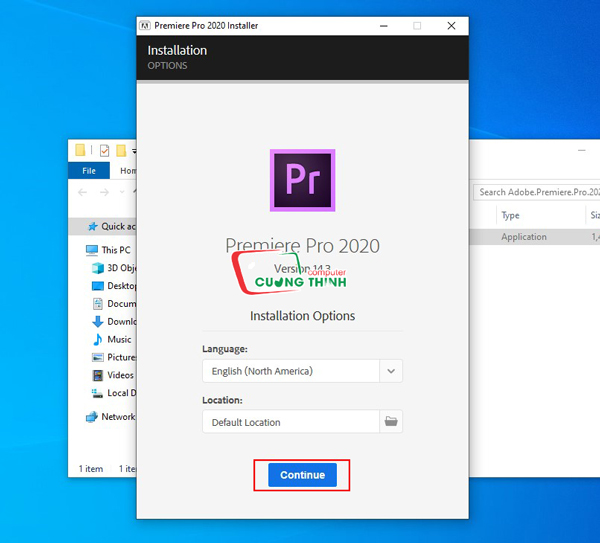Image resolution: width=600 pixels, height=543 pixels.
Task: Click the Pictures icon in the sidebar
Action: pos(98,357)
